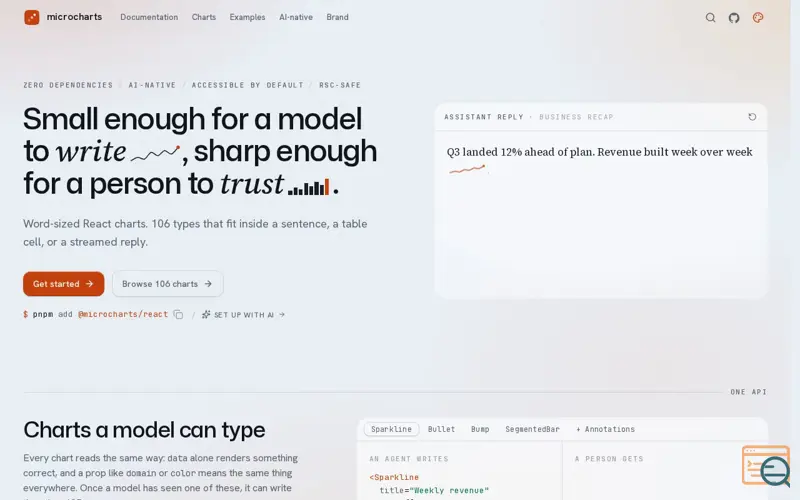Open the search icon in header
800x500 pixels.
tap(710, 18)
